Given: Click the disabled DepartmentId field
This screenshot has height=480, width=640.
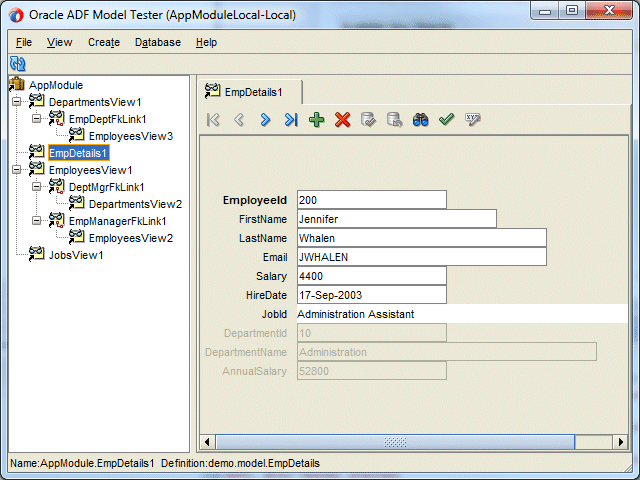Looking at the screenshot, I should point(372,333).
